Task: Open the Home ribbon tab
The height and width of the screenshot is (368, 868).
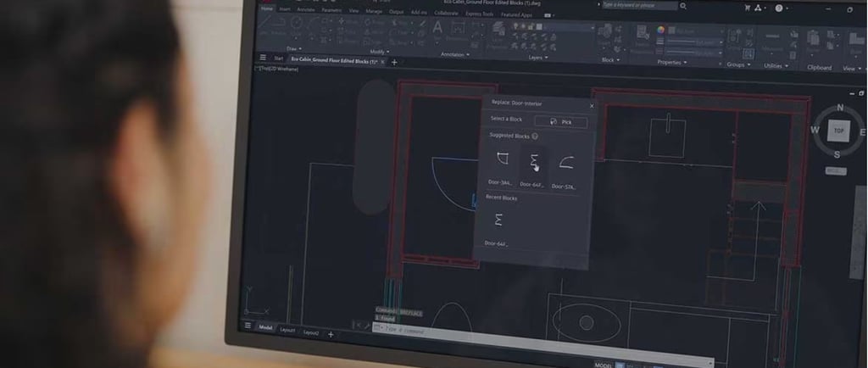Action: click(267, 8)
